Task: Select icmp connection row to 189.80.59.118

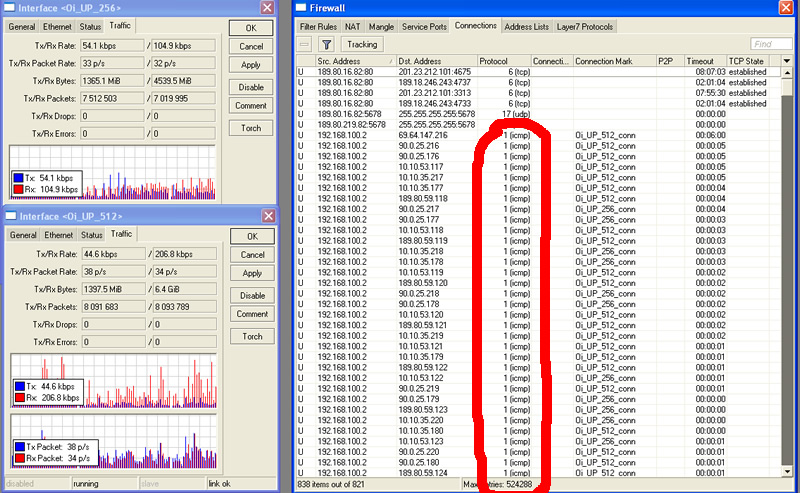Action: pyautogui.click(x=538, y=199)
